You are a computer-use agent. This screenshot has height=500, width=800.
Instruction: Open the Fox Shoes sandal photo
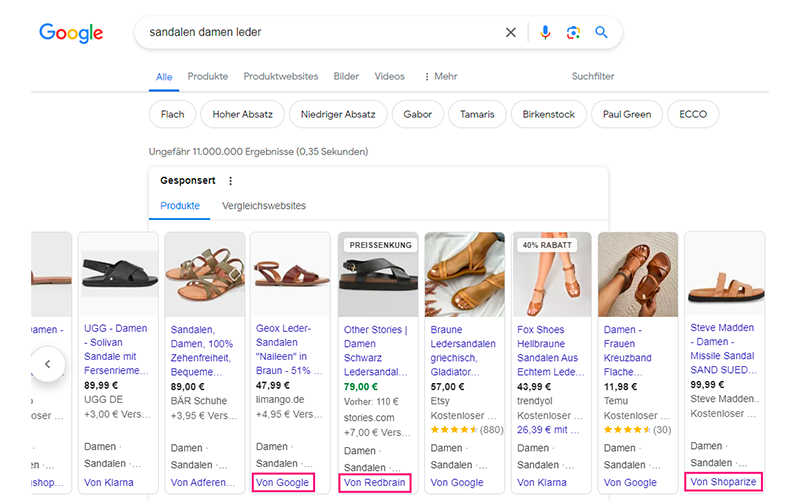click(x=552, y=274)
